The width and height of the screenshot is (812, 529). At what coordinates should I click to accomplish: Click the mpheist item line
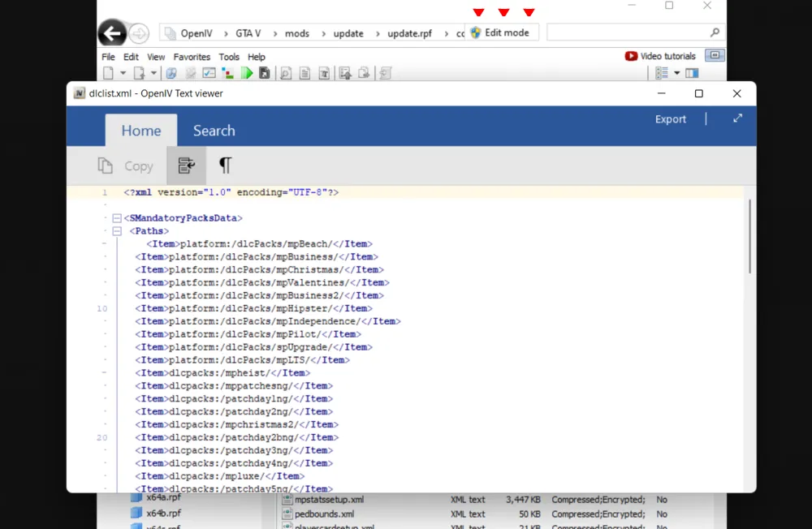(222, 373)
